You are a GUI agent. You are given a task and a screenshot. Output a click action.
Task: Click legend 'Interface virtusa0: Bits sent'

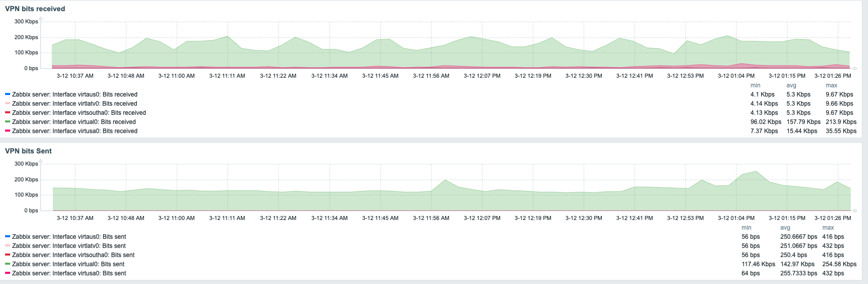tap(69, 273)
